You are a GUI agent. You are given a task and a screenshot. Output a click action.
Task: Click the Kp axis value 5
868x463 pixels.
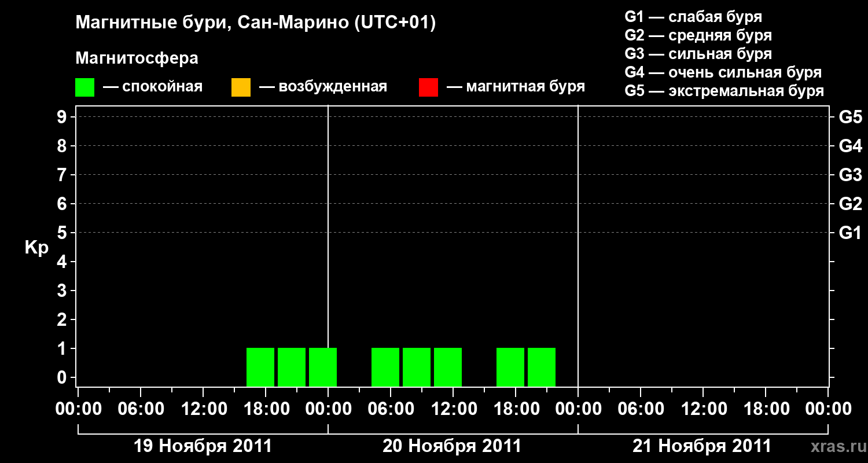tap(63, 233)
